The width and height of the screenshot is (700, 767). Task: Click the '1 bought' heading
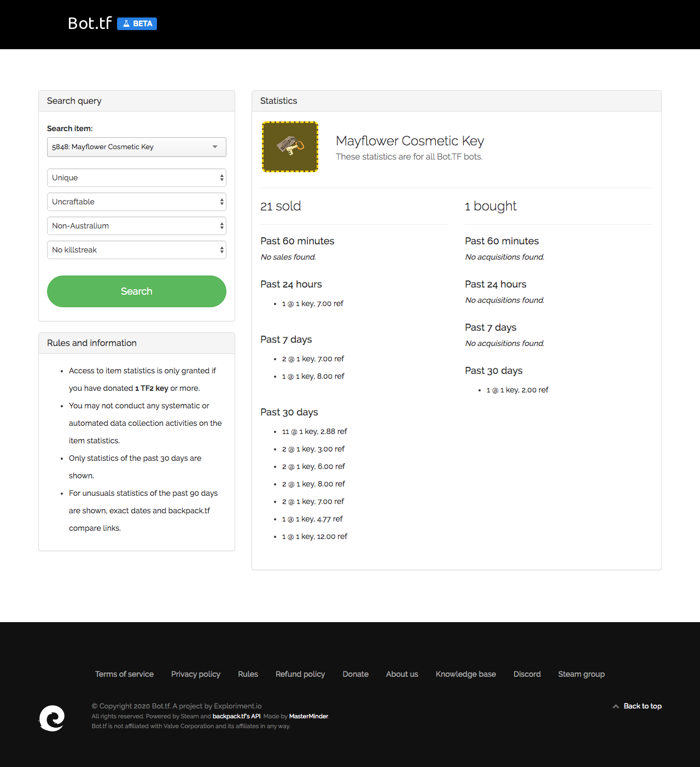click(491, 206)
